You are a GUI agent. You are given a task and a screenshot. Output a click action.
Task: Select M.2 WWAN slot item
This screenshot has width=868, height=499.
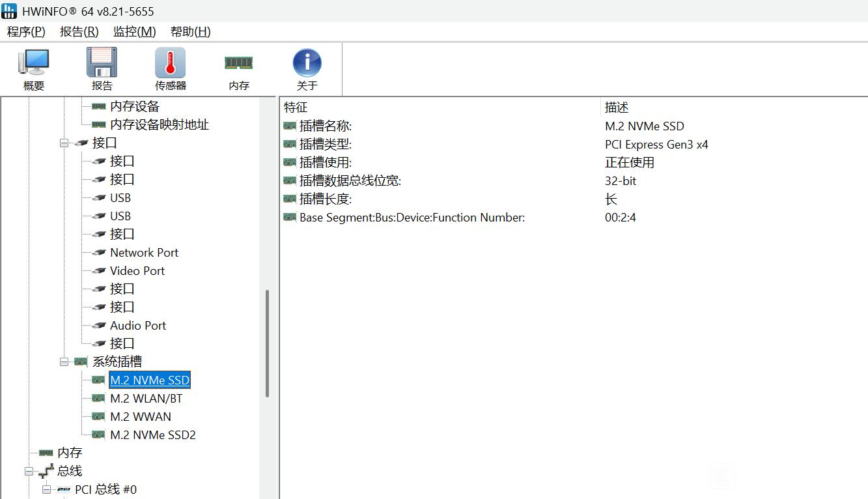point(141,416)
